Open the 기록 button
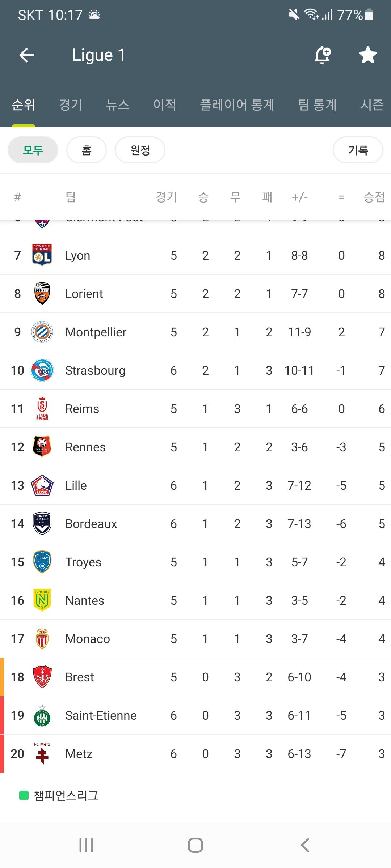 pyautogui.click(x=358, y=150)
